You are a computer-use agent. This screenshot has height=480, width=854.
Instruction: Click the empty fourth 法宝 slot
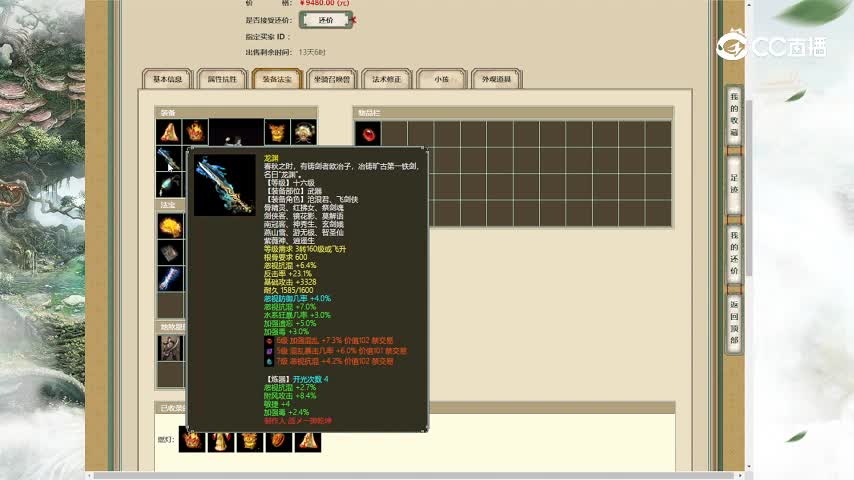pyautogui.click(x=170, y=305)
